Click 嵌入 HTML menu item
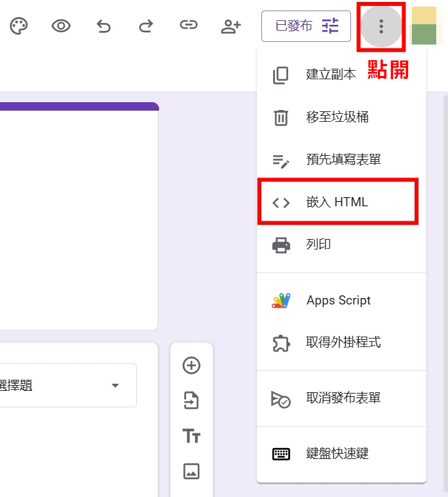The image size is (448, 497). (x=338, y=202)
